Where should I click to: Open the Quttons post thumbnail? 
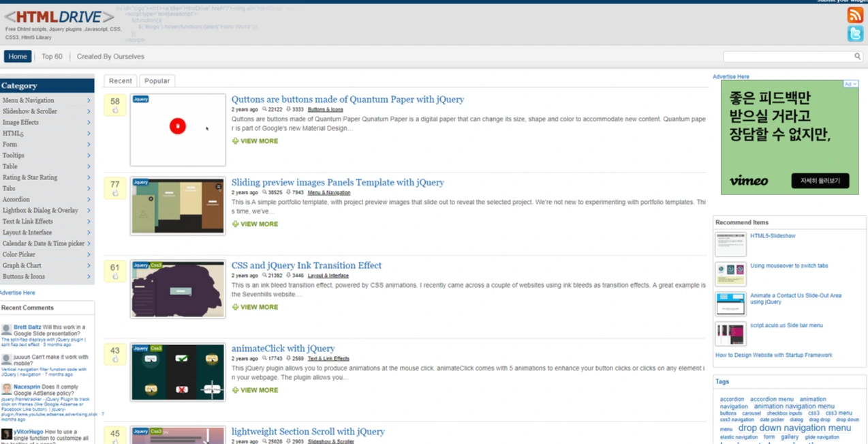[178, 130]
